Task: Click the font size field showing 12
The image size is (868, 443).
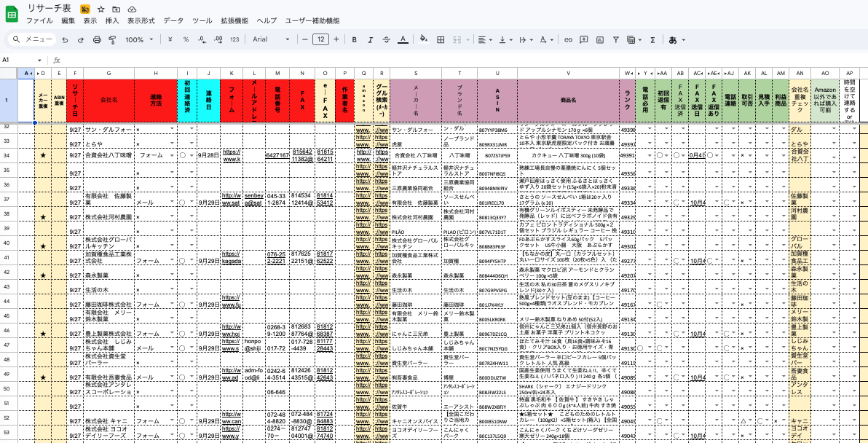Action: (x=320, y=39)
